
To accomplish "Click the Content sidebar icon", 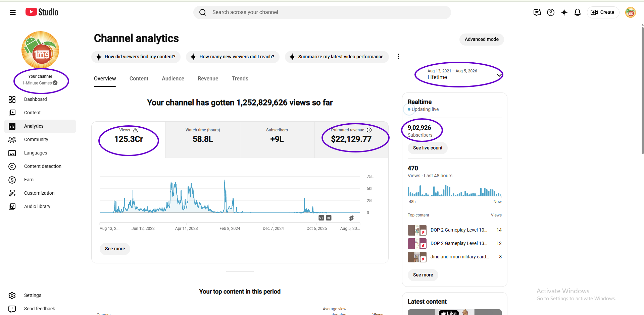I will (x=12, y=113).
